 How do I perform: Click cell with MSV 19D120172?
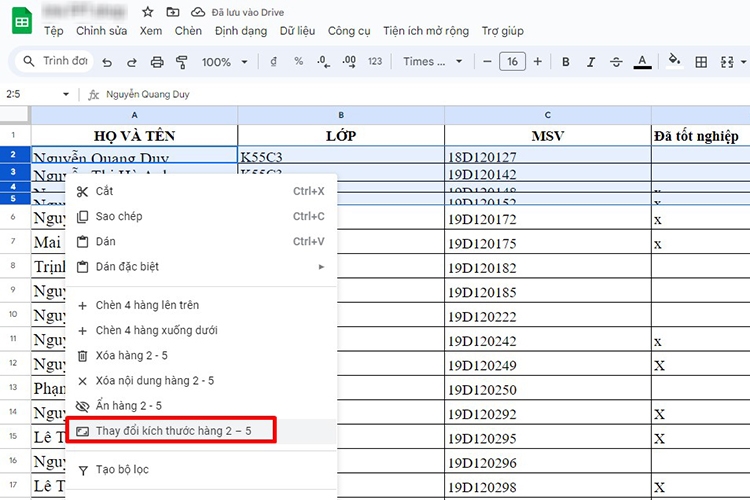coord(548,218)
